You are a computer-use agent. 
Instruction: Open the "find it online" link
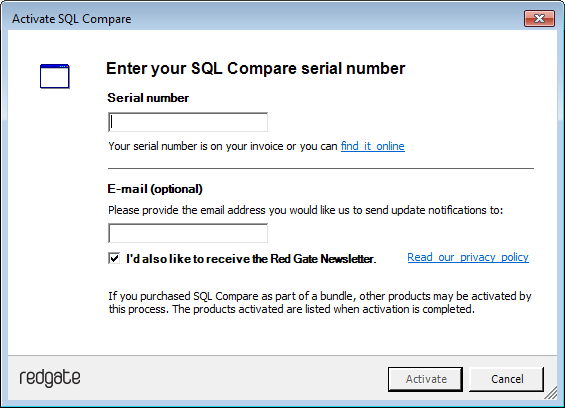pos(373,146)
